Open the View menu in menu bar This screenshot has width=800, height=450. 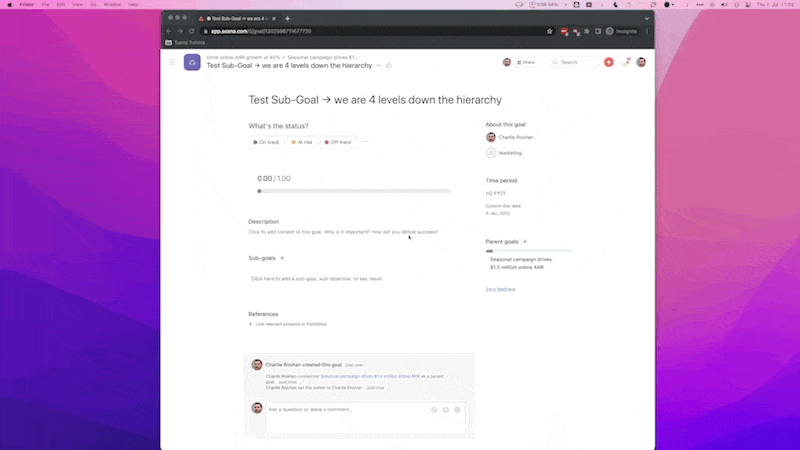77,5
